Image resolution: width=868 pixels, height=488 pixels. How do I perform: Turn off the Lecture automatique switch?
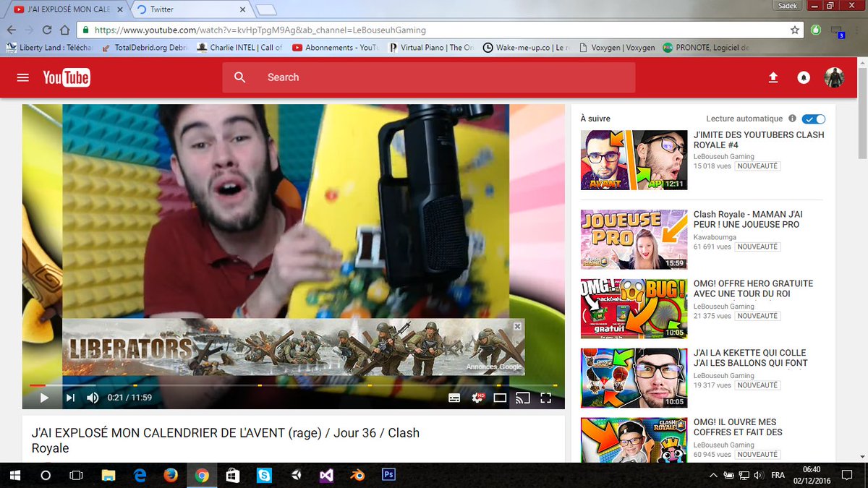pyautogui.click(x=814, y=119)
